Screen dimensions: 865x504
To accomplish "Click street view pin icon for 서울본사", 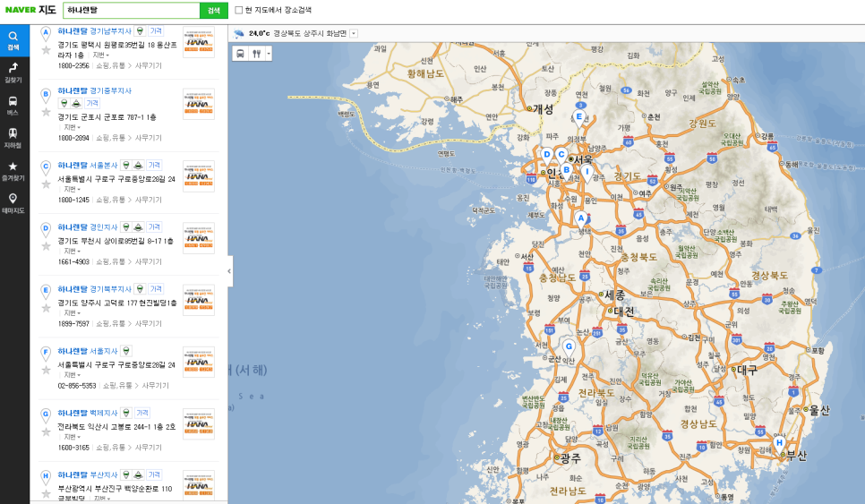I will [x=126, y=165].
